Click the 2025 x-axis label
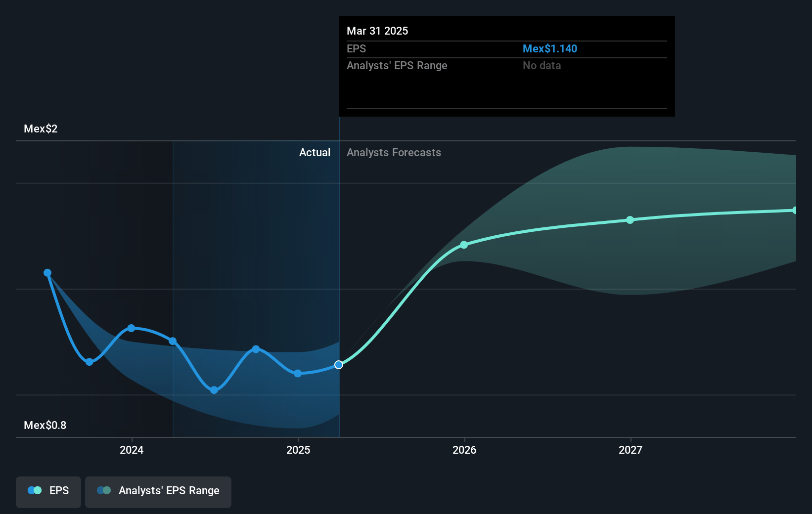Viewport: 812px width, 514px height. (298, 450)
